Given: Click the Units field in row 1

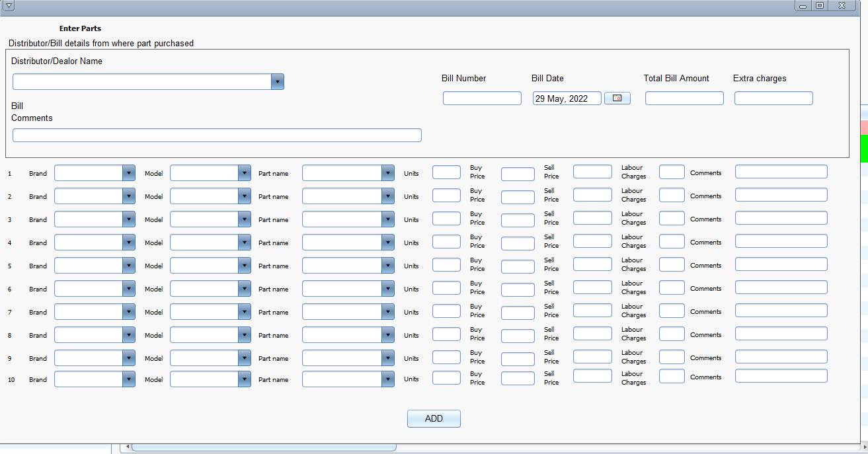Looking at the screenshot, I should [x=446, y=172].
